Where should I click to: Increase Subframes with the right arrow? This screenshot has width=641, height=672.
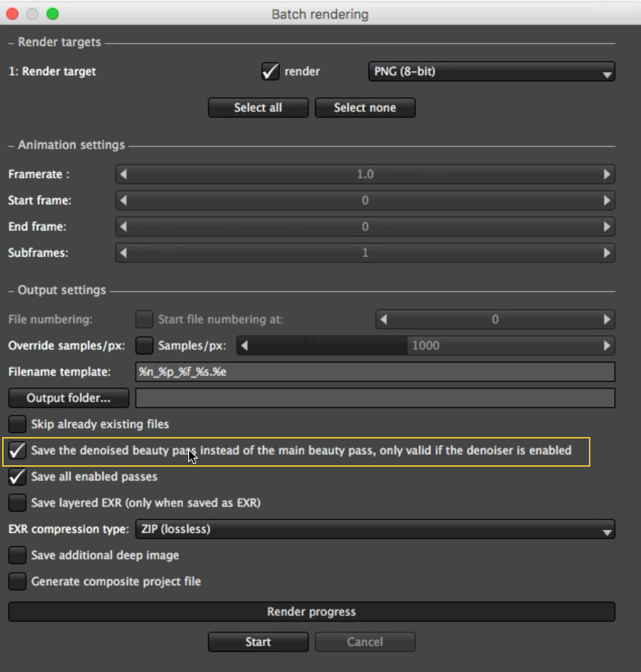click(607, 253)
